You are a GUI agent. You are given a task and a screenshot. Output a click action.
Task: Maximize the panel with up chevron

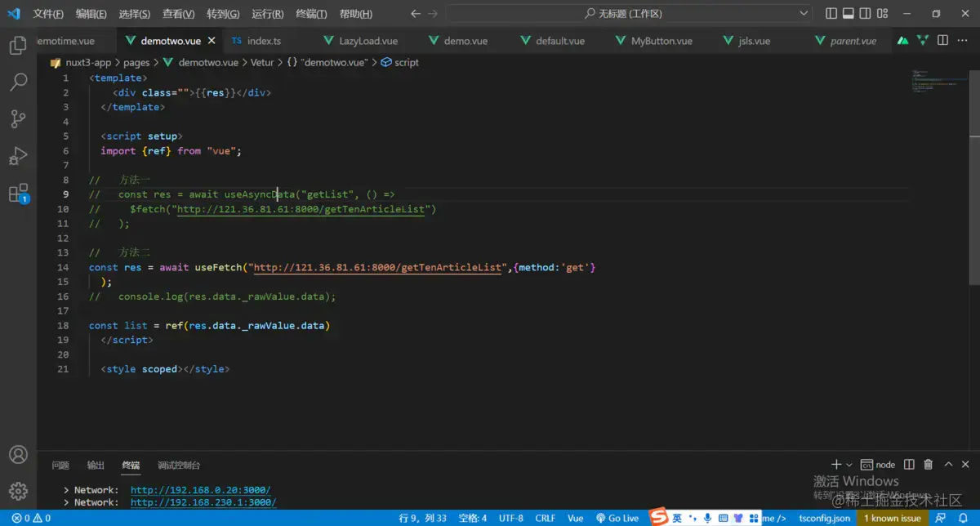(948, 465)
